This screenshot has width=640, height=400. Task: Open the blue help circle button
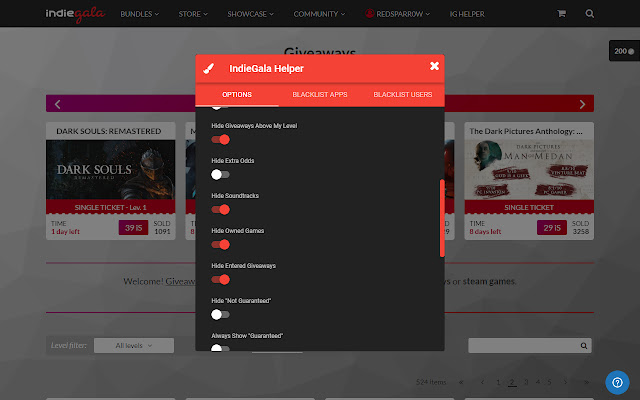(618, 382)
